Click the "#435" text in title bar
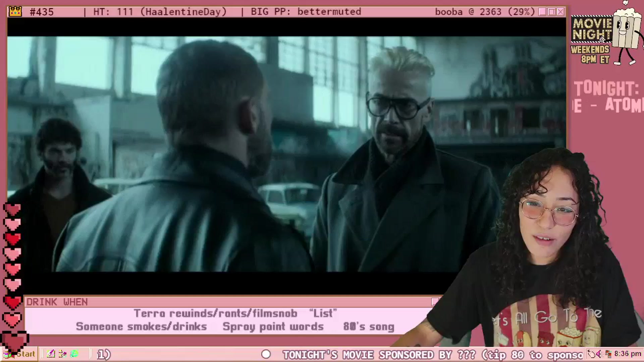Image resolution: width=644 pixels, height=362 pixels. (x=42, y=12)
